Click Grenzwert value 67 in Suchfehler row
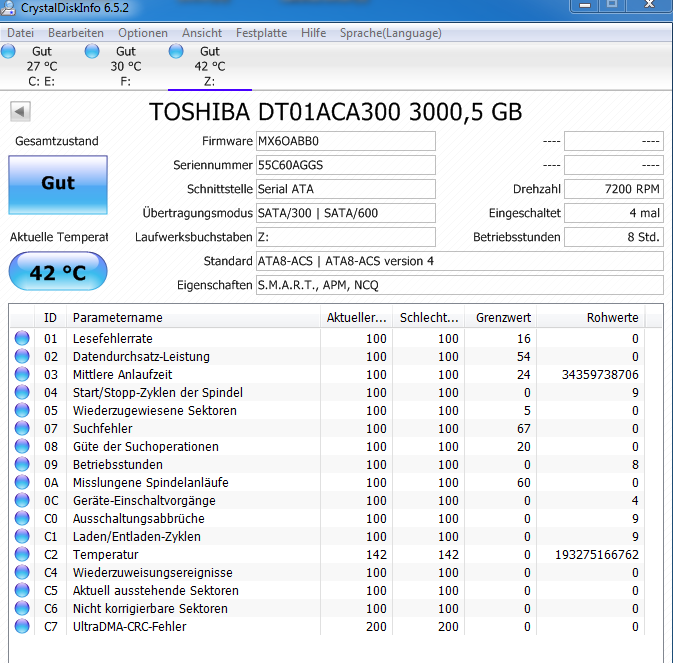 pyautogui.click(x=524, y=428)
